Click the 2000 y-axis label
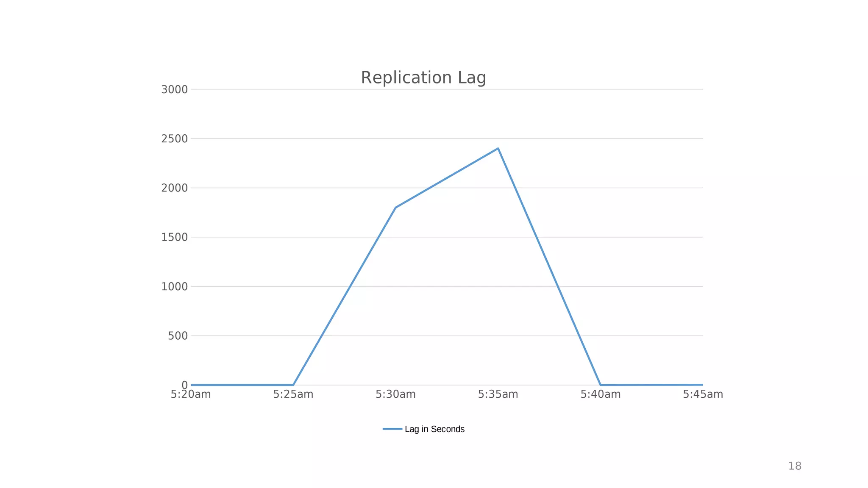This screenshot has height=488, width=868. click(x=174, y=188)
